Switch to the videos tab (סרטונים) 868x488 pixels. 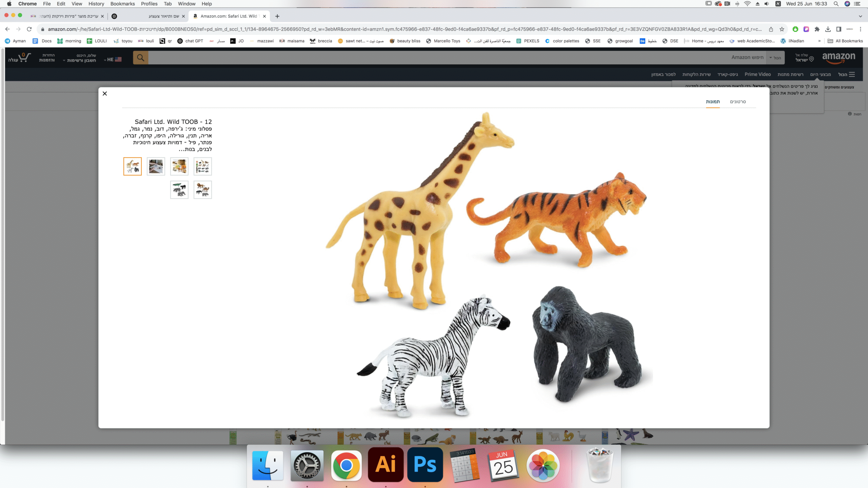click(738, 102)
